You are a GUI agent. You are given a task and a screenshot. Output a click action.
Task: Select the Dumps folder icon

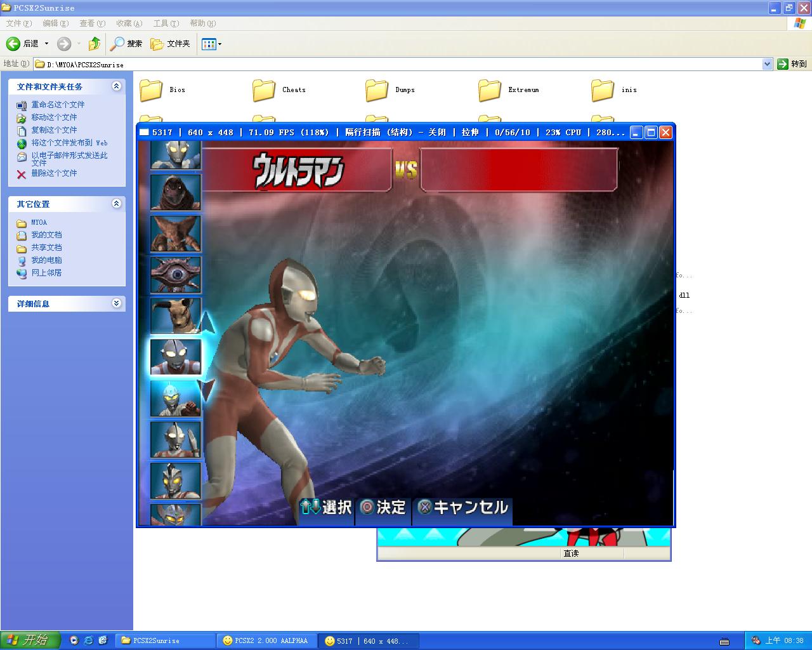[377, 90]
